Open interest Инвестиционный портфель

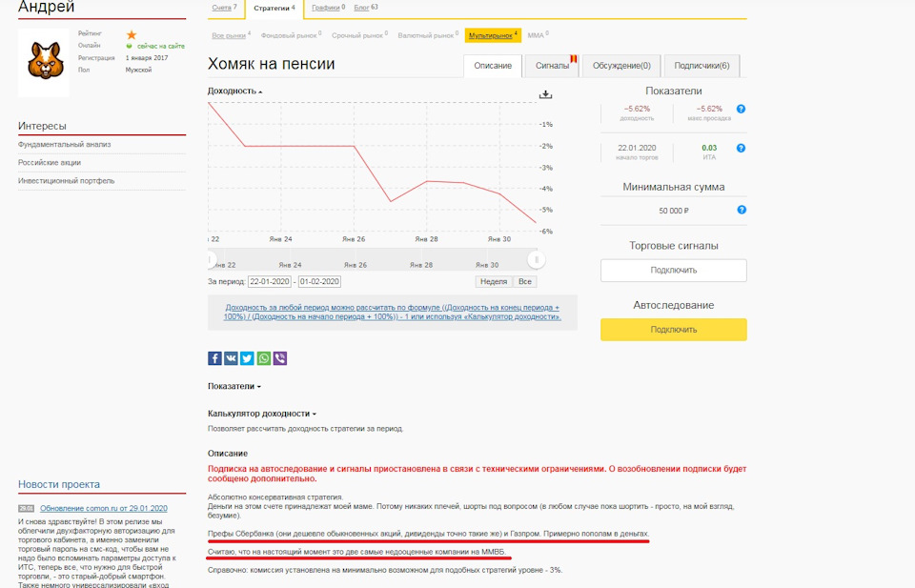coord(67,181)
